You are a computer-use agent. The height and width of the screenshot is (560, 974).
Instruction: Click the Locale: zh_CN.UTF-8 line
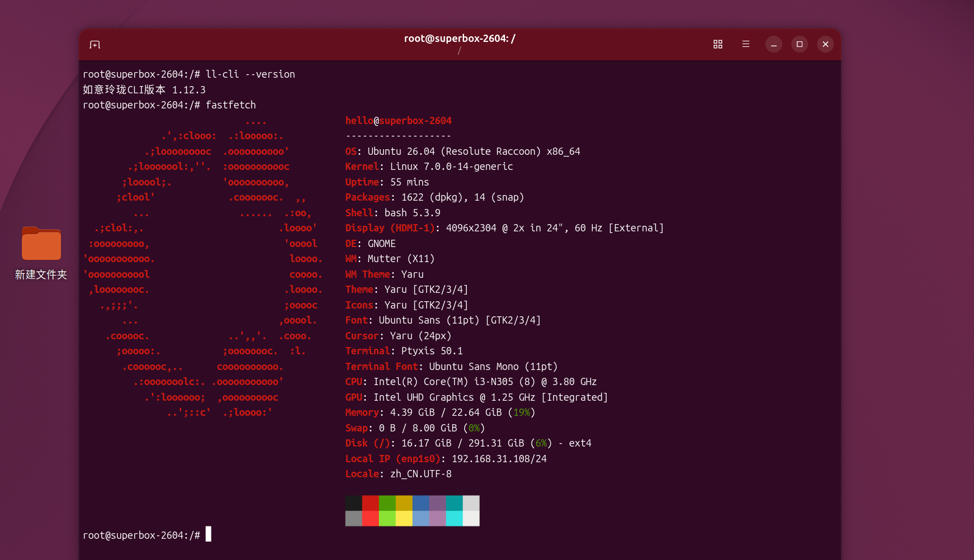(x=399, y=474)
